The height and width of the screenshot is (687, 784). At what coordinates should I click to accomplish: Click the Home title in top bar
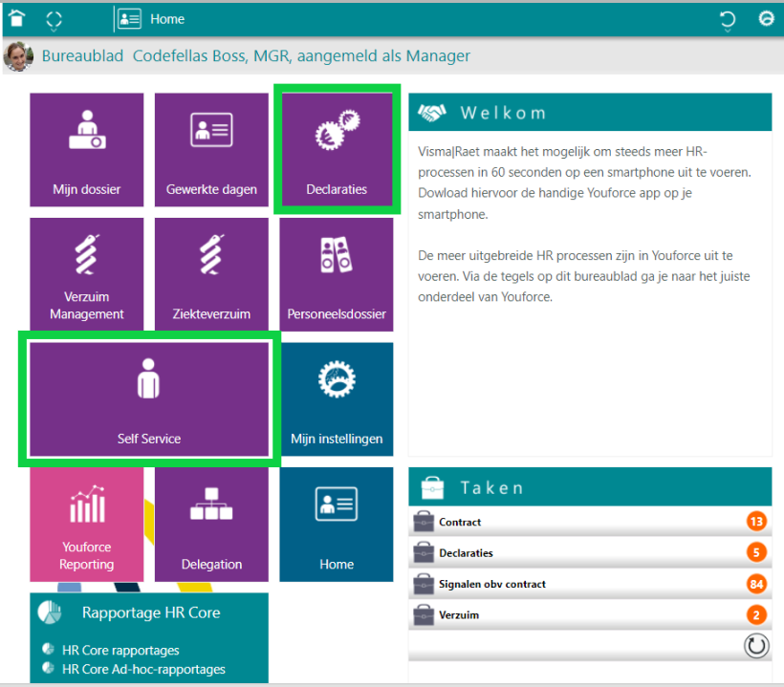point(167,19)
